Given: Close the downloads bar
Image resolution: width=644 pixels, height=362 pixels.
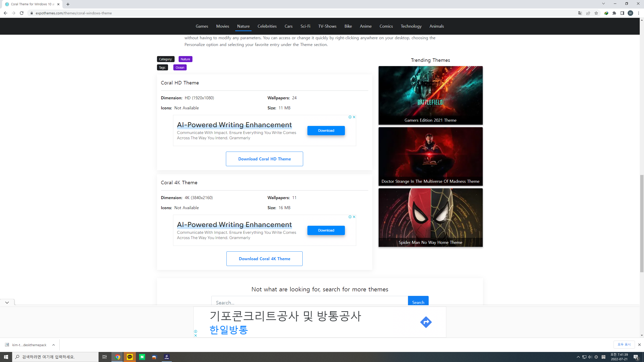Looking at the screenshot, I should coord(639,345).
